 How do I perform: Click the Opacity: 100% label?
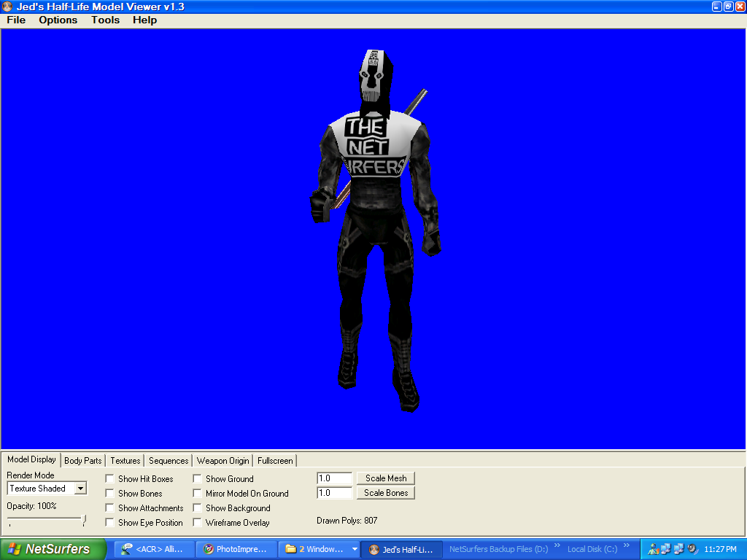click(31, 506)
